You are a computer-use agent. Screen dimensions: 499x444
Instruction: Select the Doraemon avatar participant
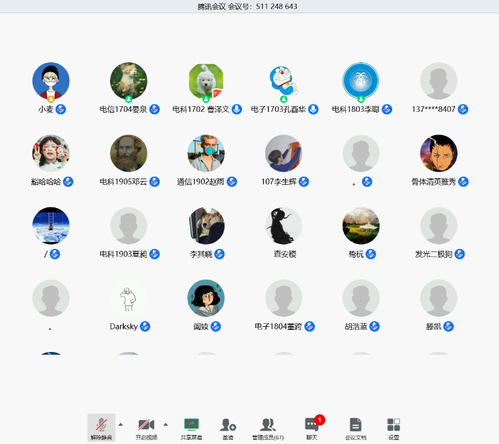click(283, 81)
